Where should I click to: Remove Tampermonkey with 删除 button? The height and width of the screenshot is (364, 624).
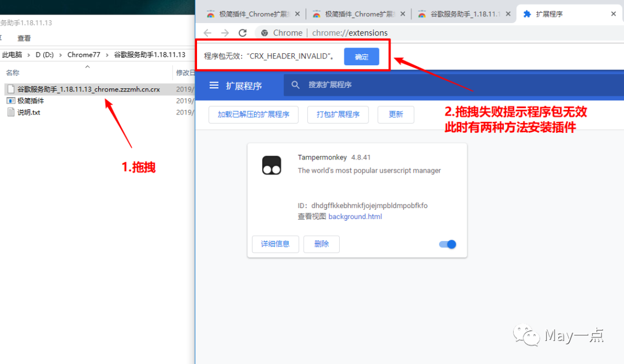click(x=322, y=244)
